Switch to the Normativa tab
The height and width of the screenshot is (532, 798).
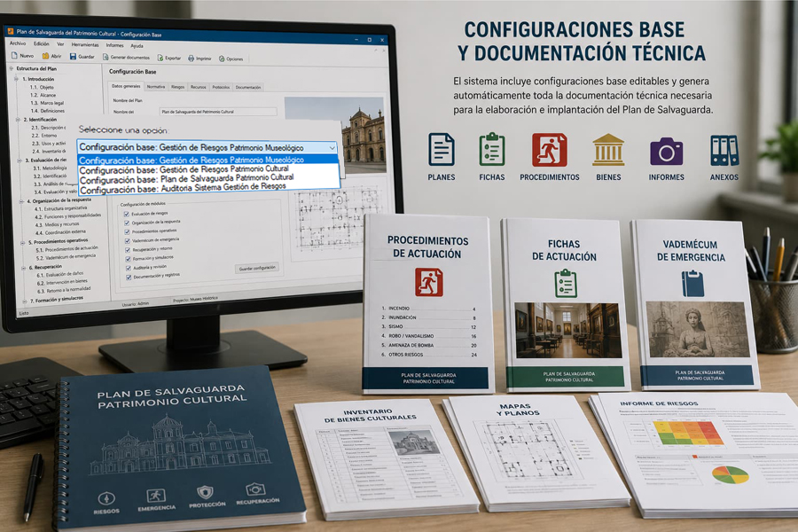(156, 87)
